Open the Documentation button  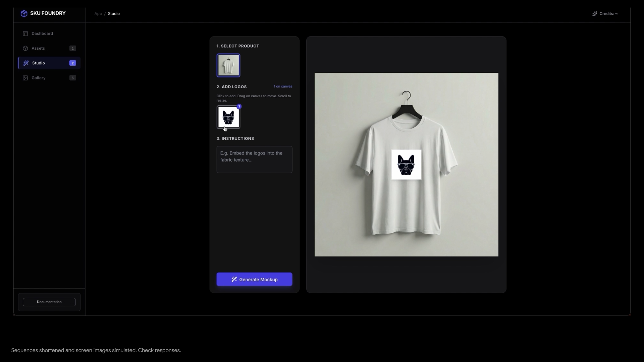click(x=49, y=302)
